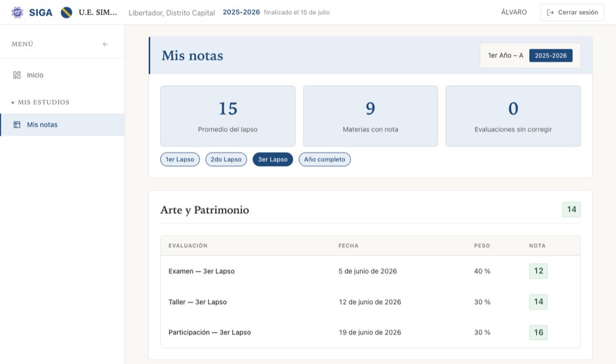
Task: Collapse the MIS ESTUDIOS section
Action: [x=40, y=102]
